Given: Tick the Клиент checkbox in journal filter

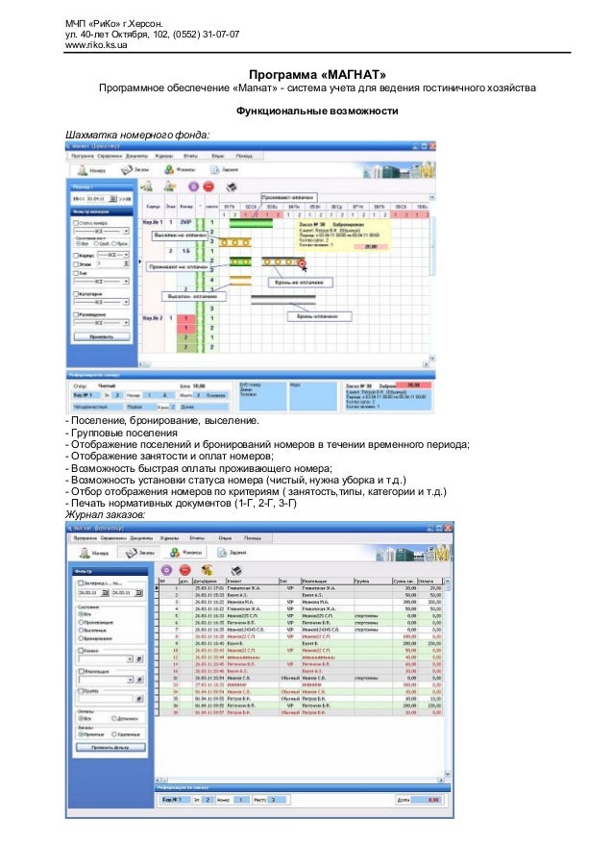Looking at the screenshot, I should pos(81,651).
